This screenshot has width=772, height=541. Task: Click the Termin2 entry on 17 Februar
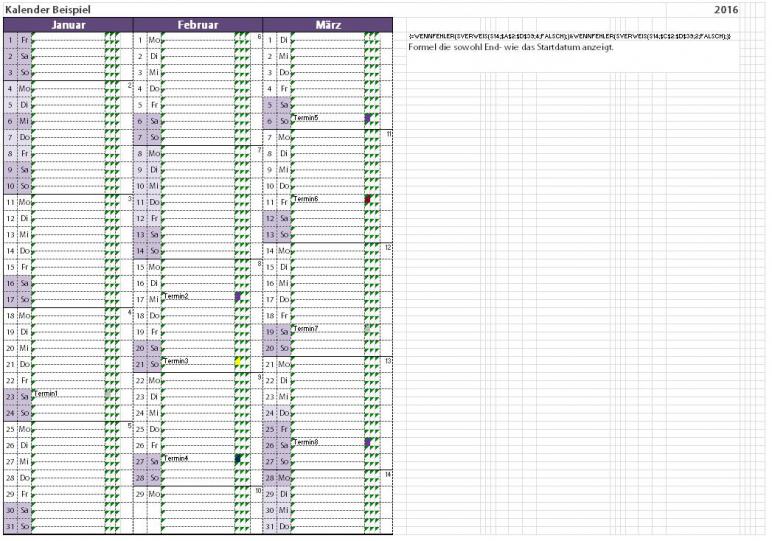coord(176,296)
